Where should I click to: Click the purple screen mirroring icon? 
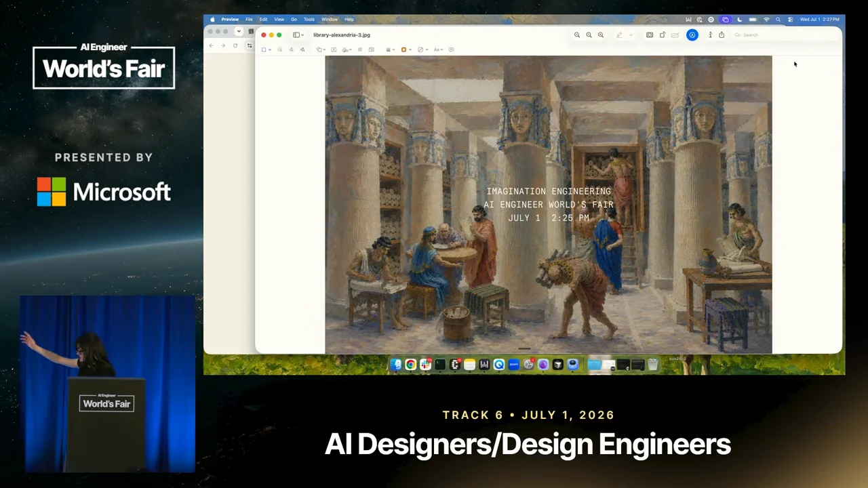[725, 19]
